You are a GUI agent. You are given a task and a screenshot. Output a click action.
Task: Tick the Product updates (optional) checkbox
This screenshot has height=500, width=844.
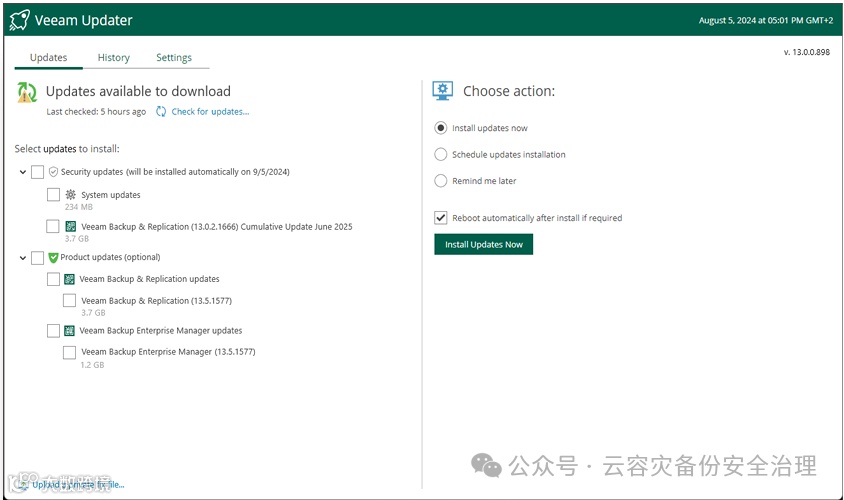click(x=37, y=258)
